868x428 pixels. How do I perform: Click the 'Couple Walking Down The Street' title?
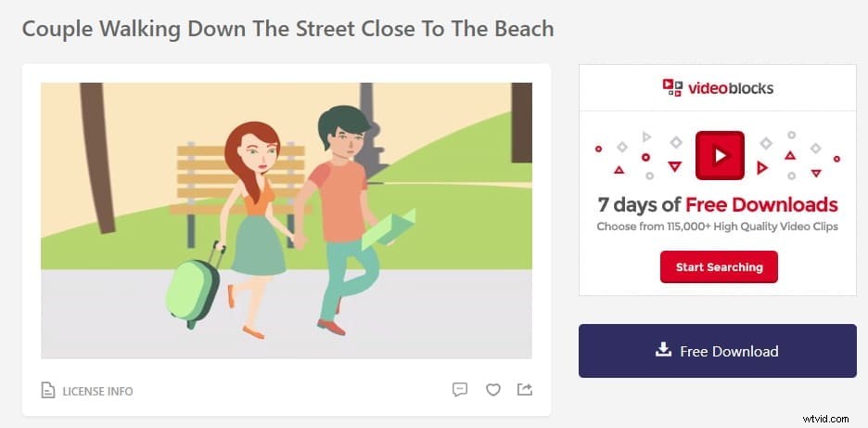click(x=287, y=28)
